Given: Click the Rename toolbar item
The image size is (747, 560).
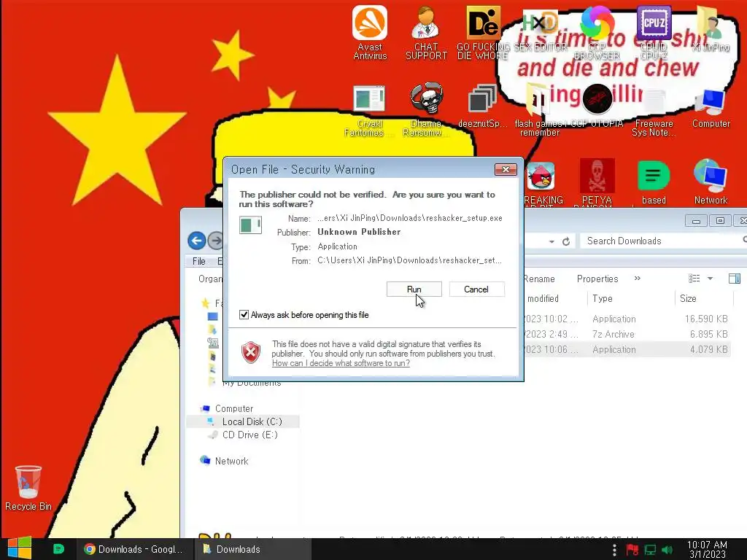Looking at the screenshot, I should tap(539, 279).
